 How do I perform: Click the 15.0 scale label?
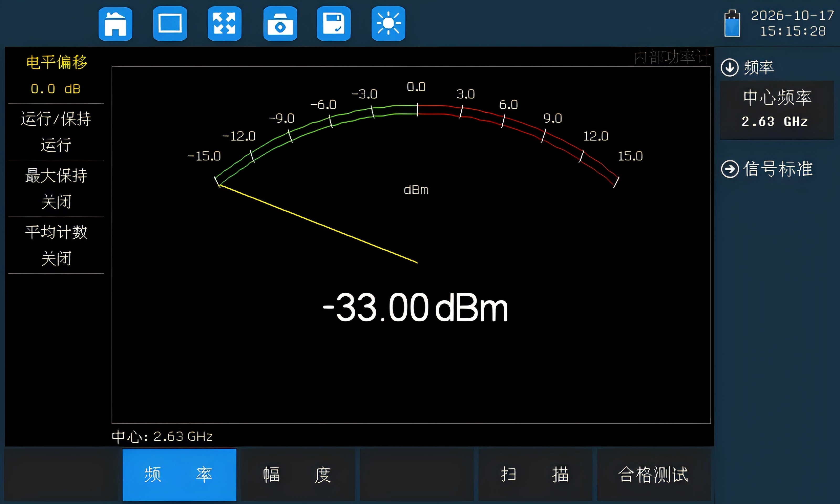[630, 156]
